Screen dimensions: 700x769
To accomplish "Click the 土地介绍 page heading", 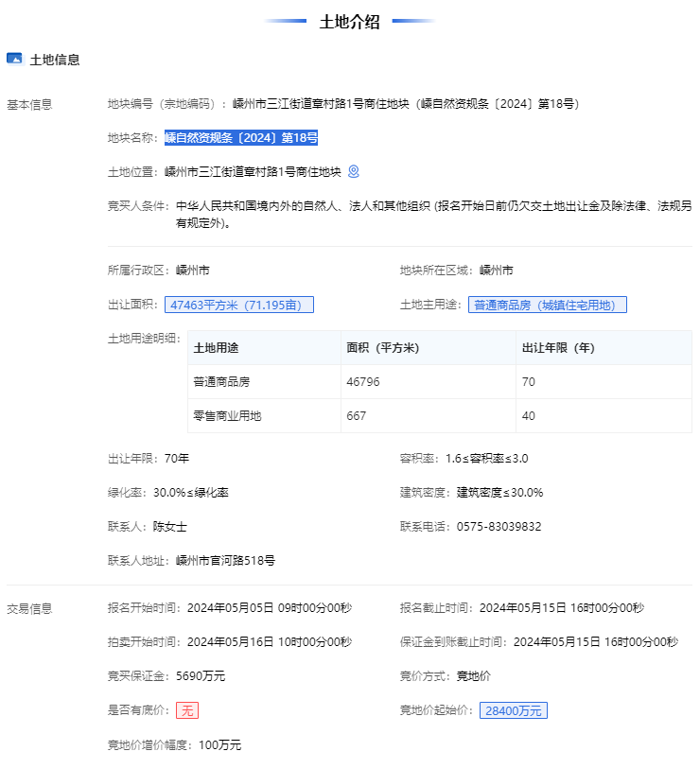I will pyautogui.click(x=349, y=22).
